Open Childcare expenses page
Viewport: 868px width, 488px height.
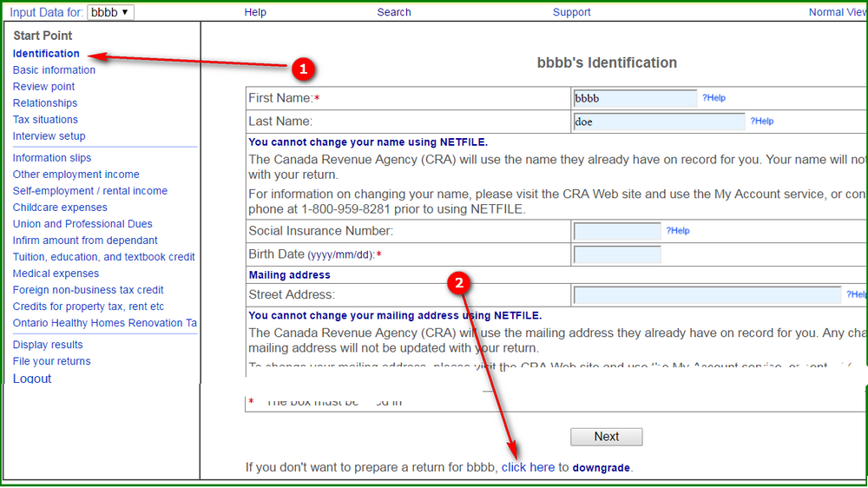click(x=61, y=208)
